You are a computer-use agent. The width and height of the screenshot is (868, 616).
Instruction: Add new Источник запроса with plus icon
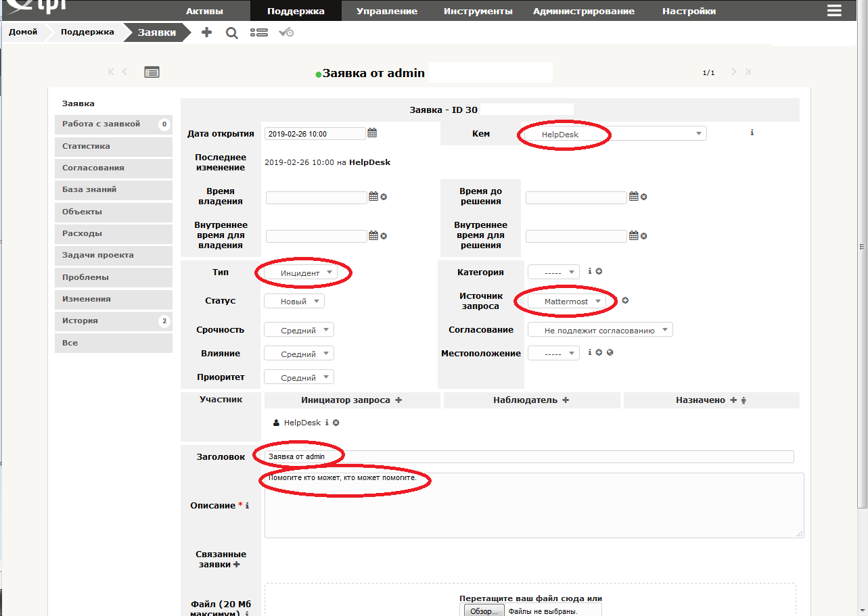[x=625, y=301]
